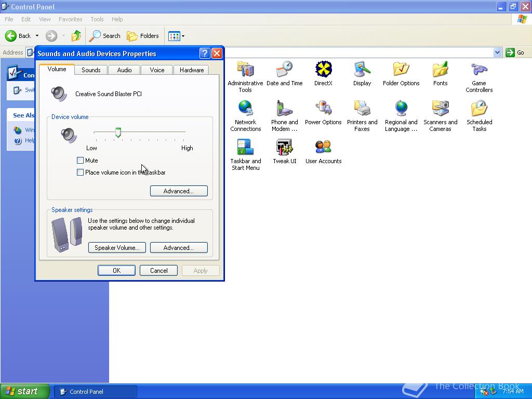Open the DirectX control panel icon
Image resolution: width=532 pixels, height=399 pixels.
pos(323,74)
